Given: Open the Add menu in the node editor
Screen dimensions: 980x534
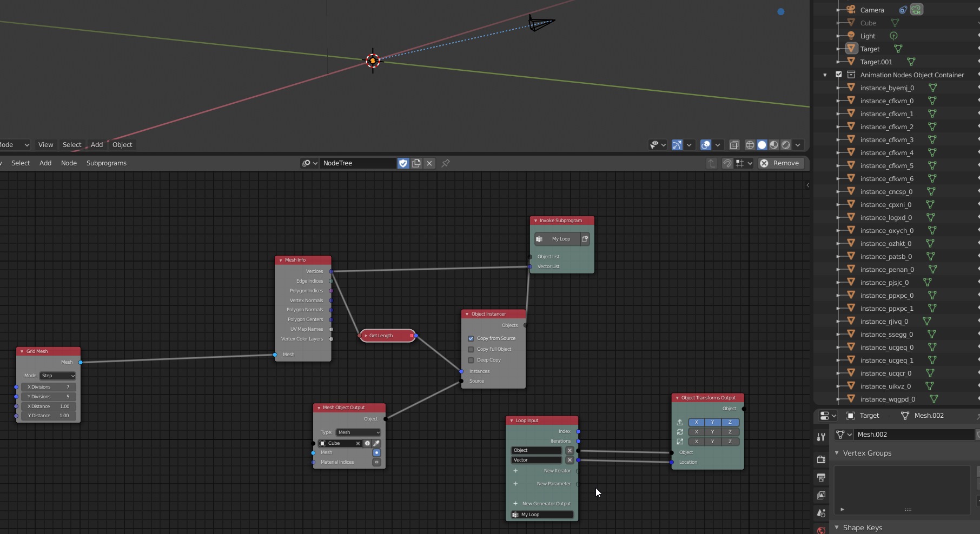Looking at the screenshot, I should 45,163.
